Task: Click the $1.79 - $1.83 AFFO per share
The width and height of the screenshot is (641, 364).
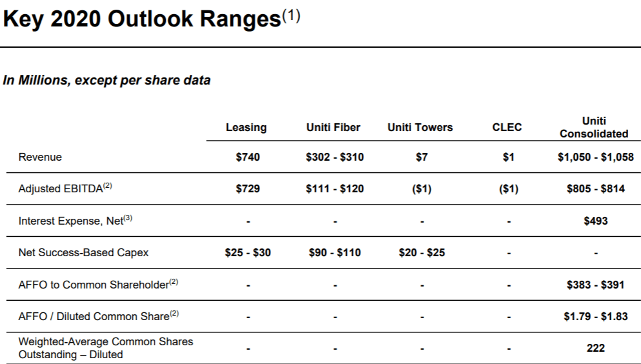Action: 596,316
